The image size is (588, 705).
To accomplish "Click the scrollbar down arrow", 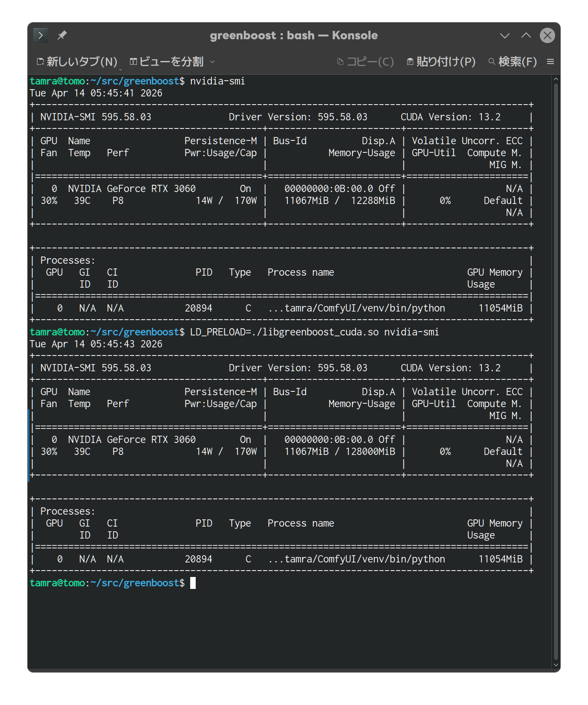I will 556,664.
